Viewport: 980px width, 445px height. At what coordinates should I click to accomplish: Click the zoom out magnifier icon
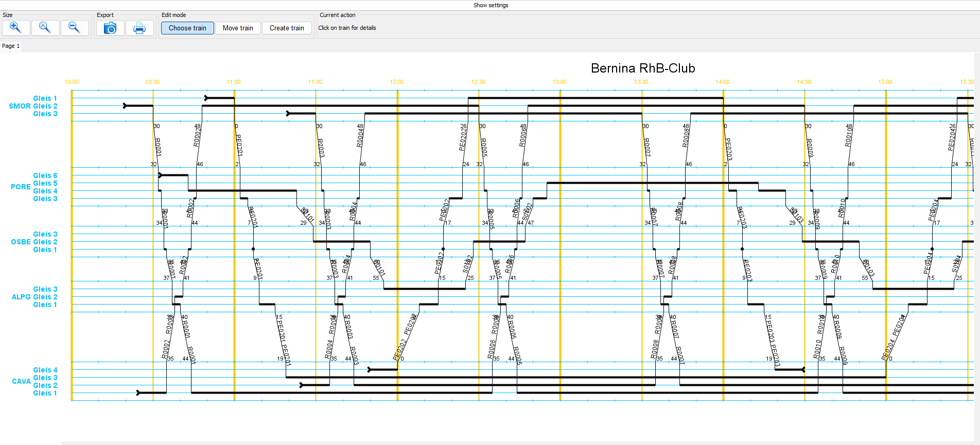75,28
